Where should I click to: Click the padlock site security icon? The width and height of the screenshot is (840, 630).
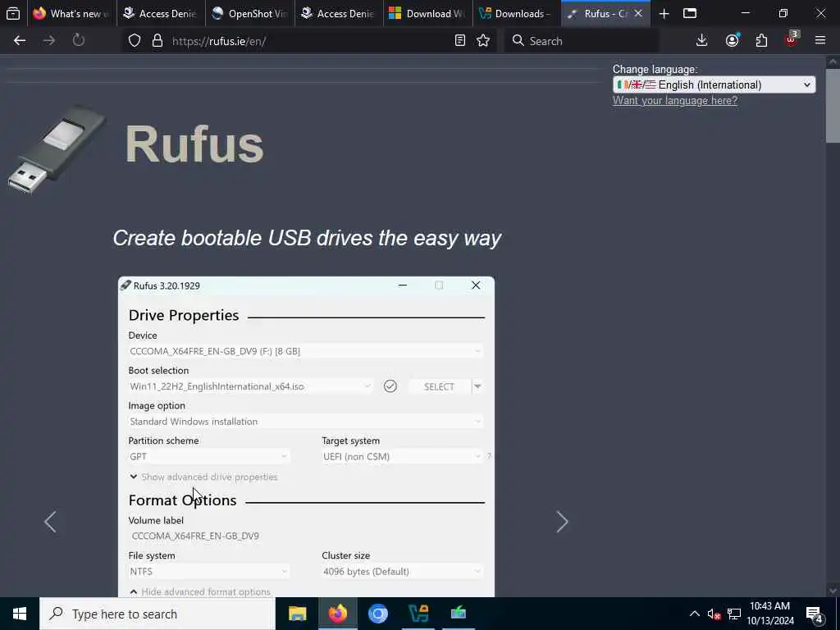point(157,41)
